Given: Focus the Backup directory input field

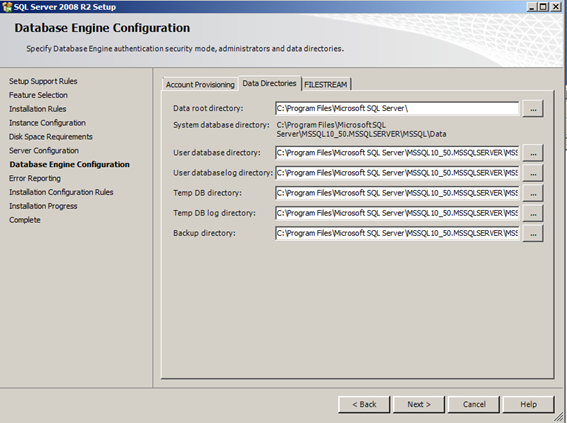Looking at the screenshot, I should (397, 233).
